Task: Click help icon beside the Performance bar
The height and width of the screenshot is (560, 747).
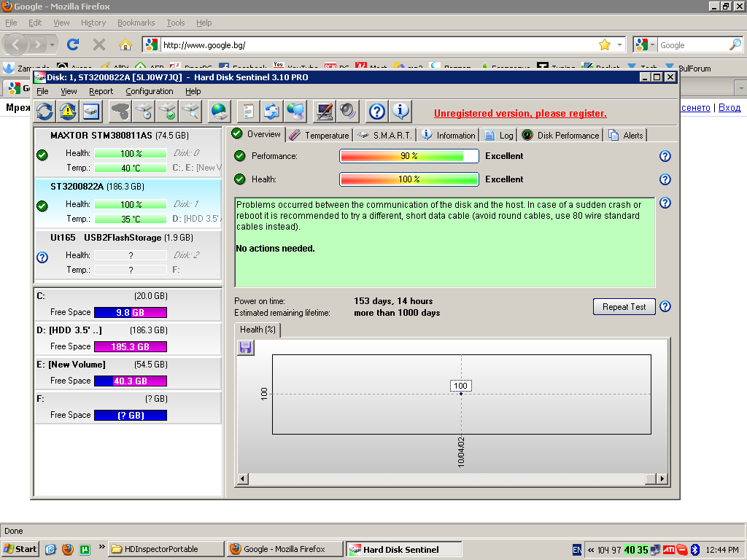Action: 665,156
